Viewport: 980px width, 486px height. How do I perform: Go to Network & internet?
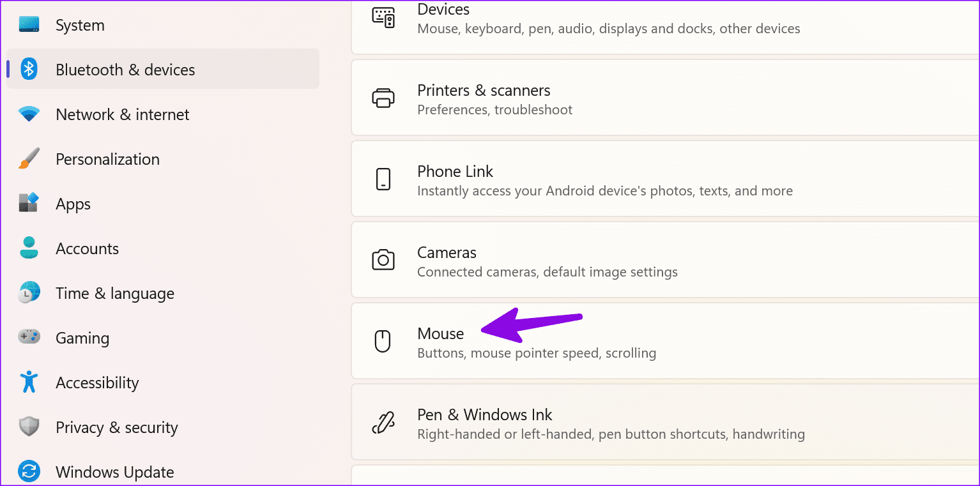163,114
